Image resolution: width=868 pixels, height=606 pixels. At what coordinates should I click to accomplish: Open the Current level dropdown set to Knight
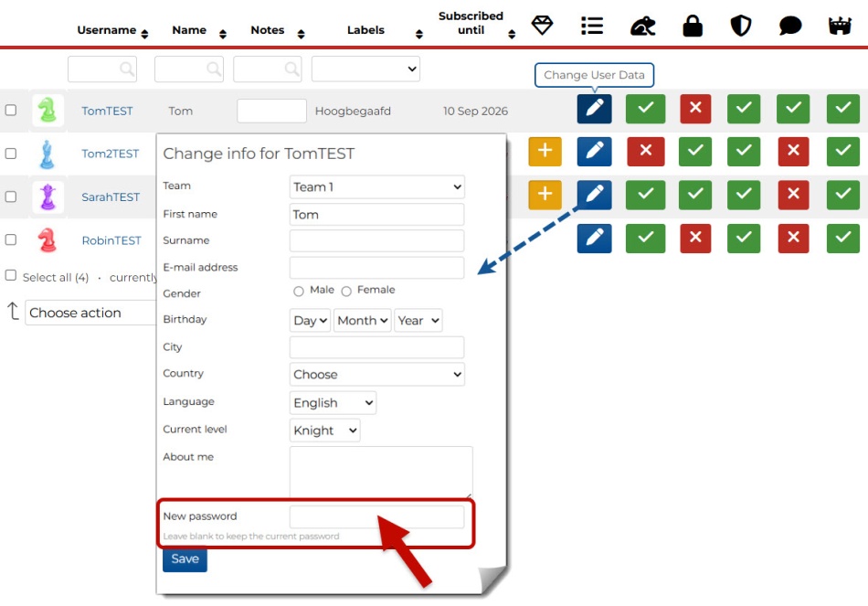324,431
